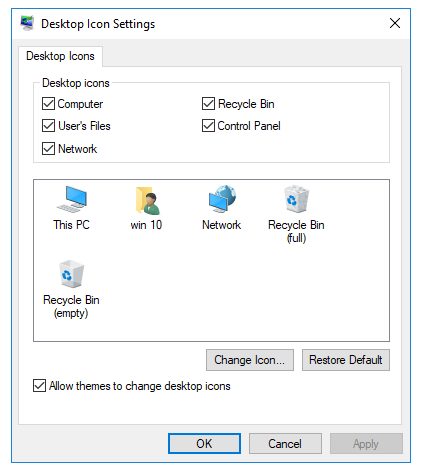Uncheck the Computer checkbox
Screen dimensions: 447x476
click(48, 104)
